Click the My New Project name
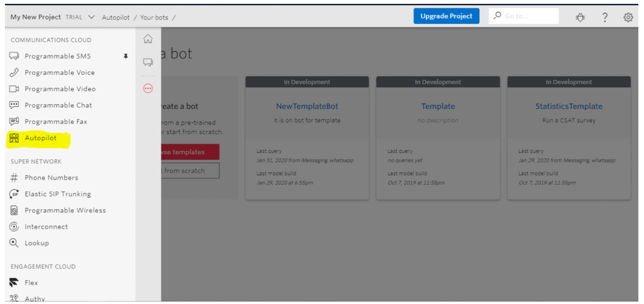Screen dimensions: 644x304 [x=36, y=17]
